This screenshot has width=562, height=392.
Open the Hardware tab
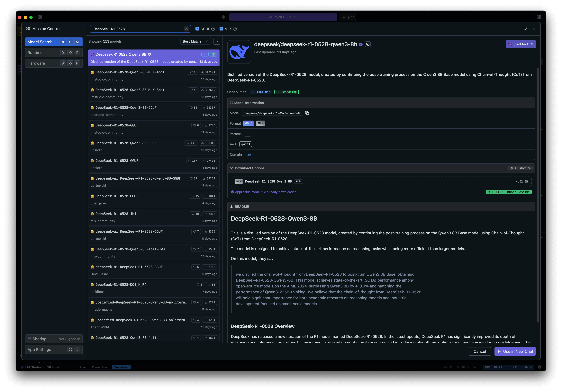tap(54, 63)
